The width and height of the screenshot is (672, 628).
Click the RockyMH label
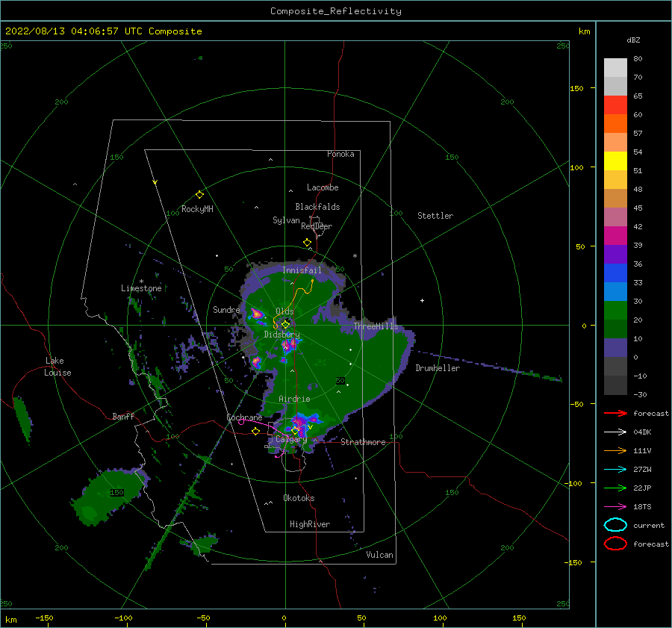tap(197, 209)
